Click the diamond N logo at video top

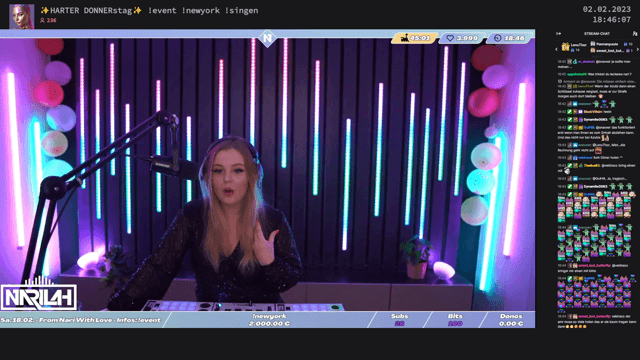pos(267,38)
